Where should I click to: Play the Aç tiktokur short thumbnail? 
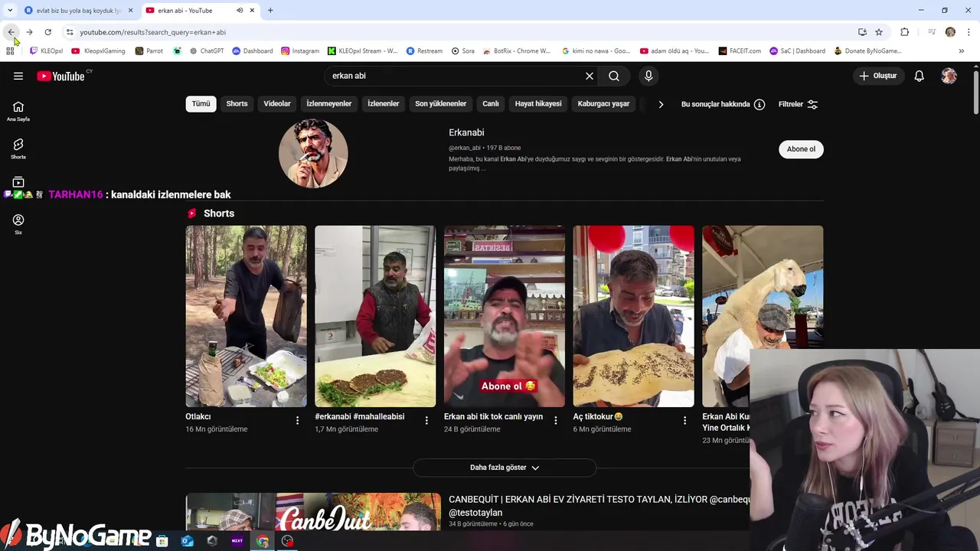pos(634,316)
